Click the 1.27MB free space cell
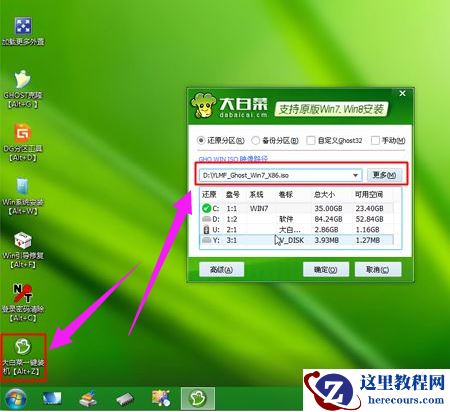450x412 pixels. point(368,240)
